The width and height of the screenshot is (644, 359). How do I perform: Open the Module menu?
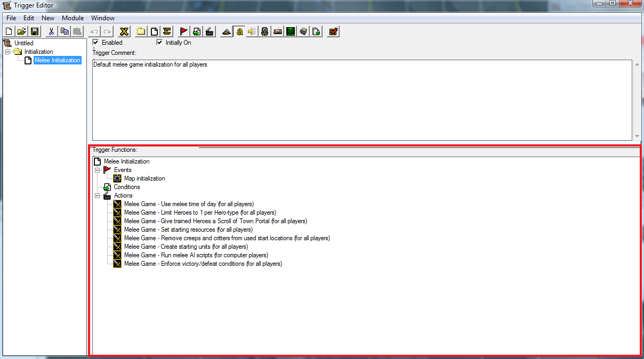coord(73,18)
